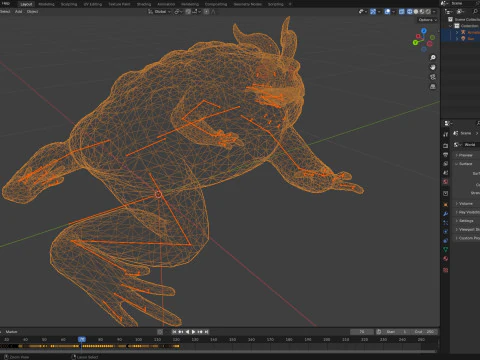
Task: Switch to the Sculpting workspace tab
Action: (x=69, y=4)
